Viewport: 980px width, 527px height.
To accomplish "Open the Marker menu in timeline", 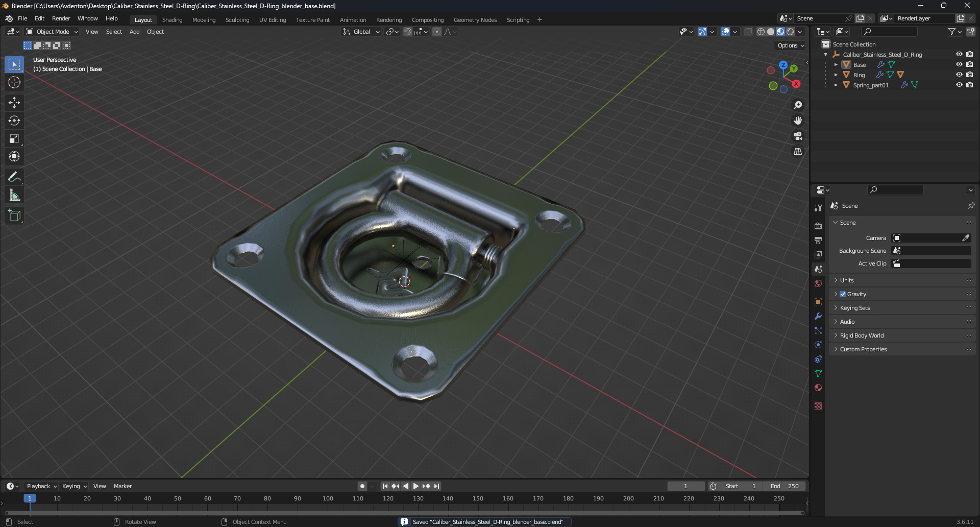I will coord(122,486).
